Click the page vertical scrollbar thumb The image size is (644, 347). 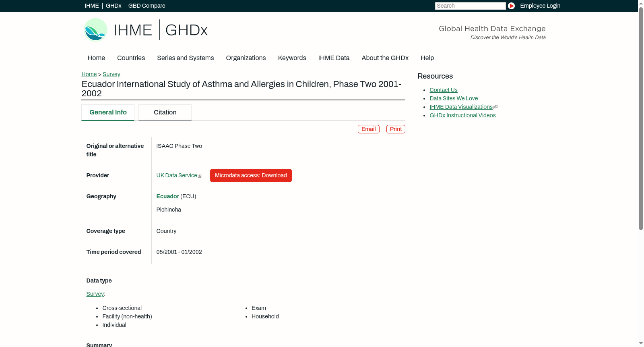pos(641,118)
